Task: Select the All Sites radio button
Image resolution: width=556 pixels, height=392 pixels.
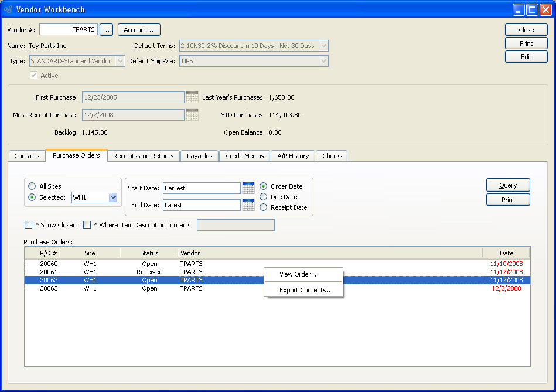Action: coord(32,186)
